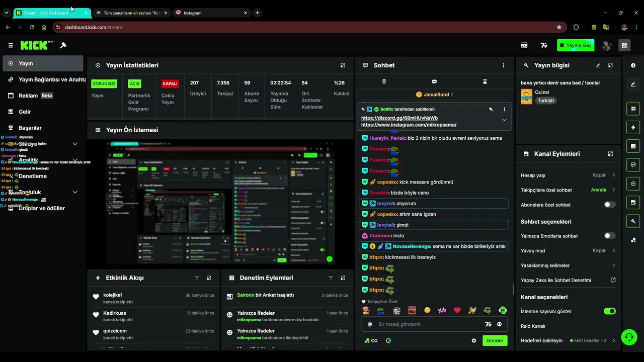Click the trash clear-chat icon in Sohbet
The width and height of the screenshot is (644, 362).
click(x=384, y=81)
